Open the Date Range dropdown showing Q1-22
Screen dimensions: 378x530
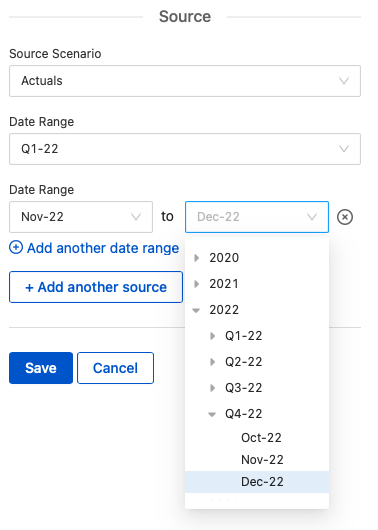[x=185, y=149]
